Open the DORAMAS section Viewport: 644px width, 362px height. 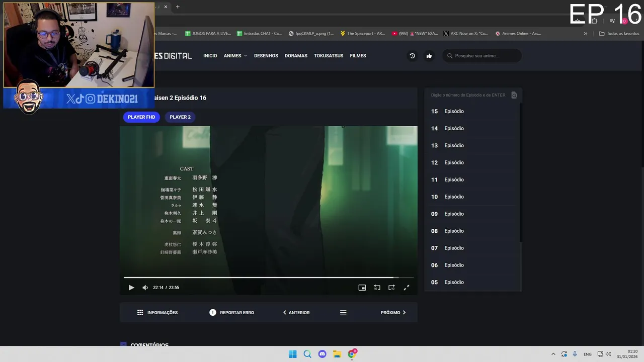coord(296,56)
